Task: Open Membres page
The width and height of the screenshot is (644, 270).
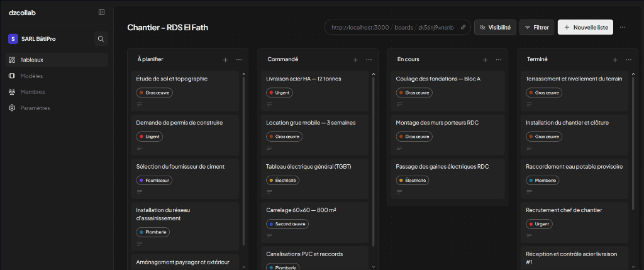Action: 57,92
